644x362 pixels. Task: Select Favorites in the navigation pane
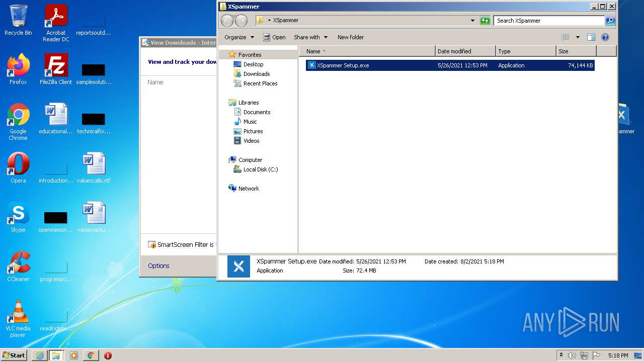click(250, 55)
